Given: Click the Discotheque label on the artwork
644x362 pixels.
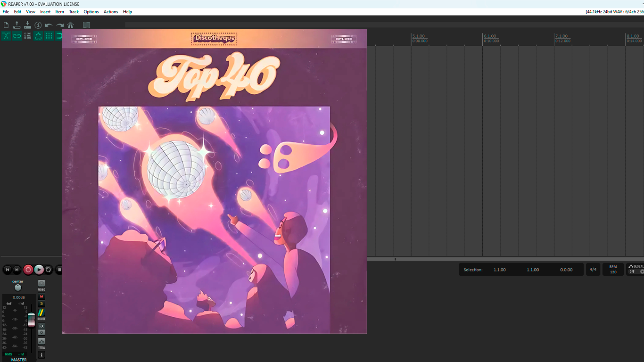Looking at the screenshot, I should tap(214, 38).
